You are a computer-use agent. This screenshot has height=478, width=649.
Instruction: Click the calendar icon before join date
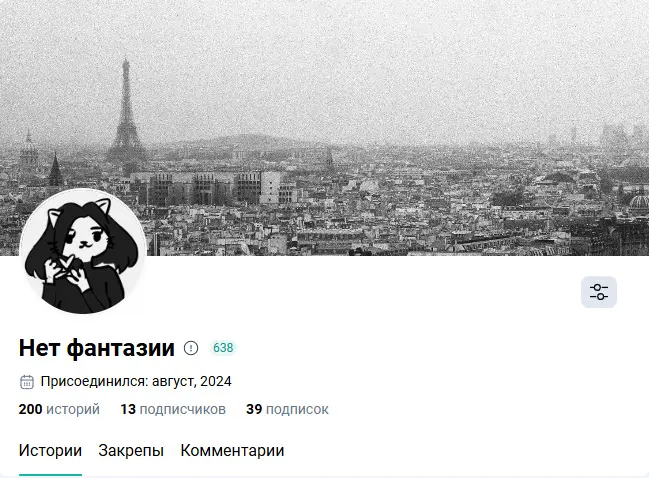tap(27, 382)
